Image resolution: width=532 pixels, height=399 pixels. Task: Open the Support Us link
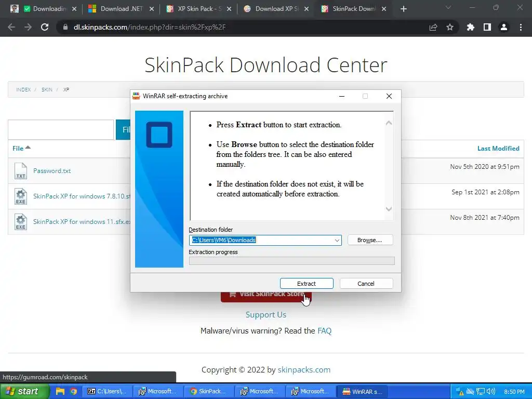(x=265, y=314)
